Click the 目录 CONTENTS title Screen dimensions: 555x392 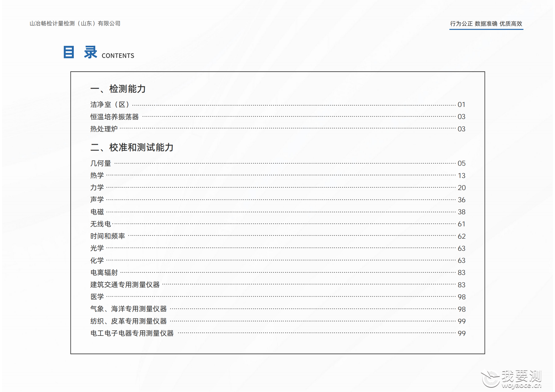99,52
